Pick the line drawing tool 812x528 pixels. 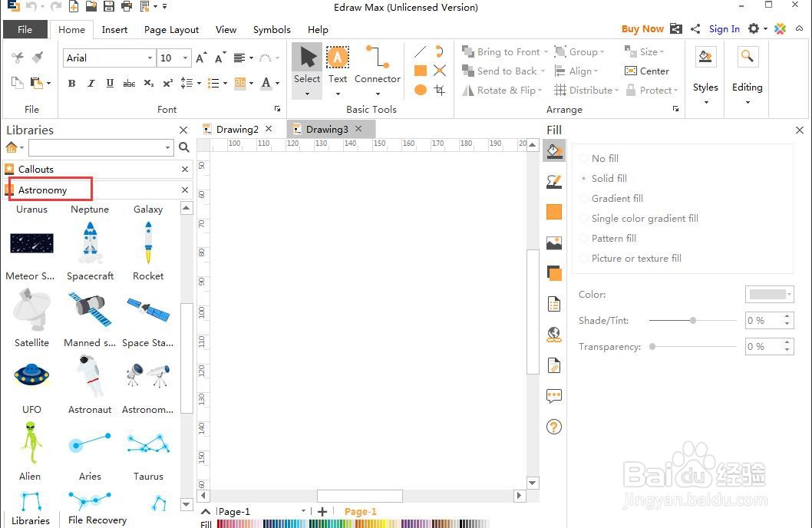click(x=421, y=51)
